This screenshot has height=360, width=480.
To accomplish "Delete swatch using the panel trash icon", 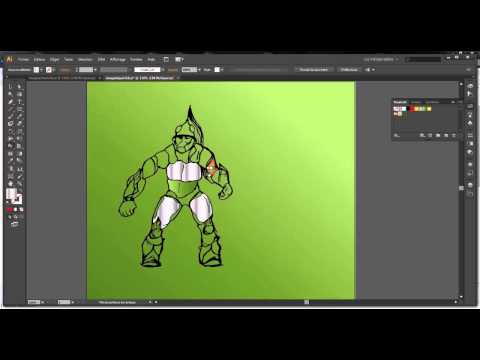I will click(454, 135).
